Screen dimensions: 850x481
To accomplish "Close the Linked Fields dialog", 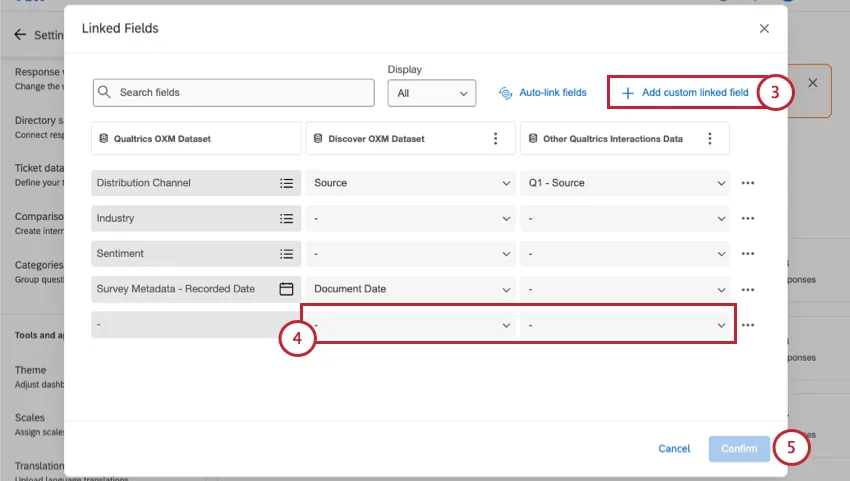I will [x=764, y=29].
